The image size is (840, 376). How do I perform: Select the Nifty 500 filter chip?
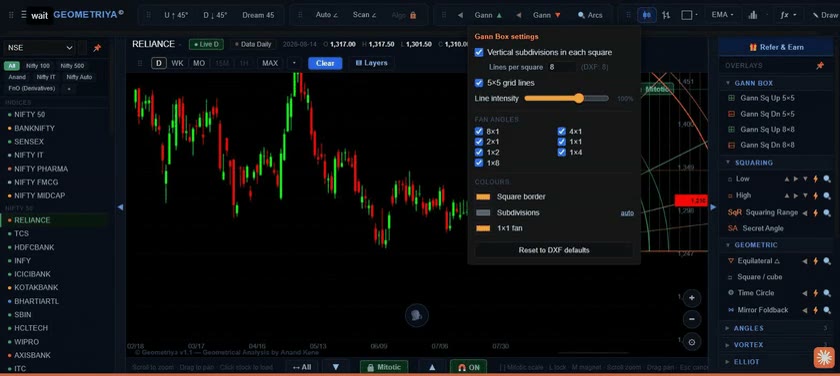[x=72, y=66]
